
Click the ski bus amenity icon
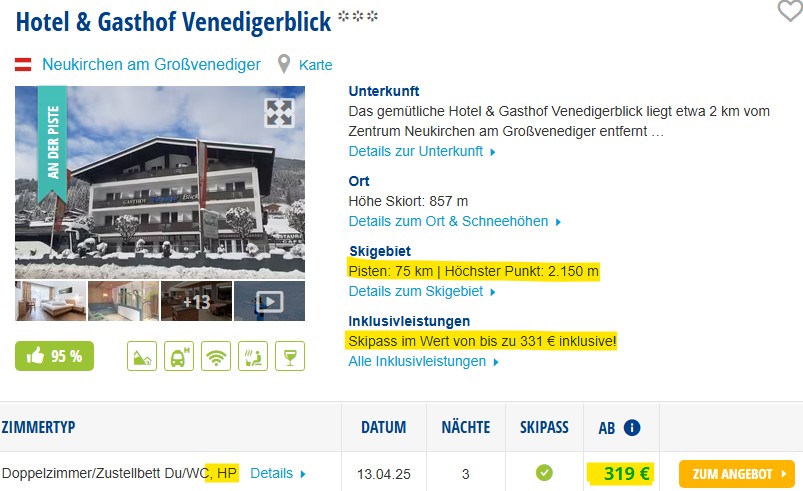coord(179,356)
